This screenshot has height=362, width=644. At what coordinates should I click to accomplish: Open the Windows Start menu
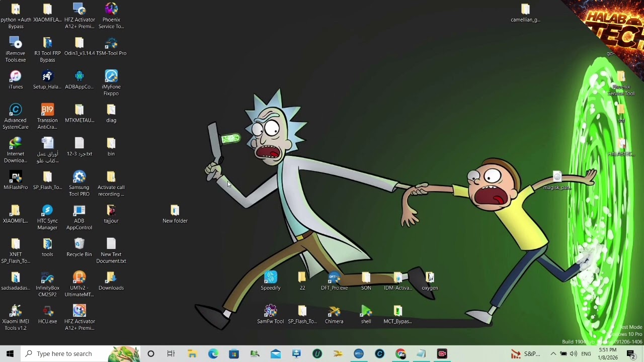[10, 353]
